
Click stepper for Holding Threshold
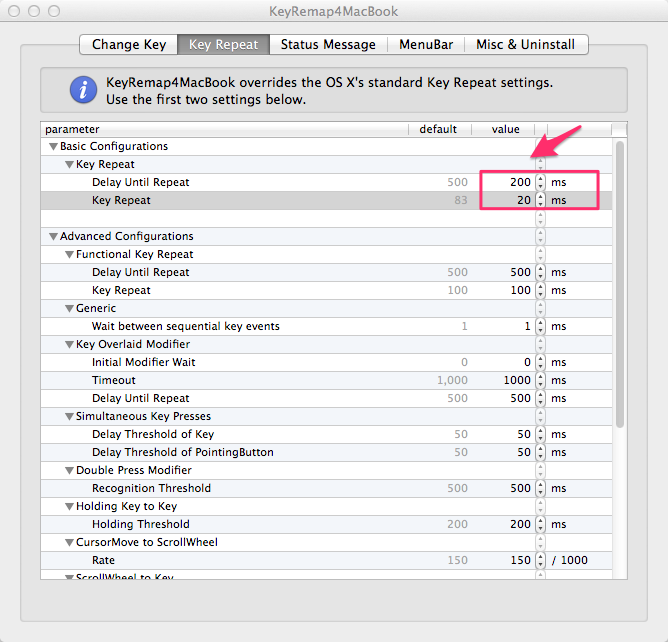tap(540, 524)
